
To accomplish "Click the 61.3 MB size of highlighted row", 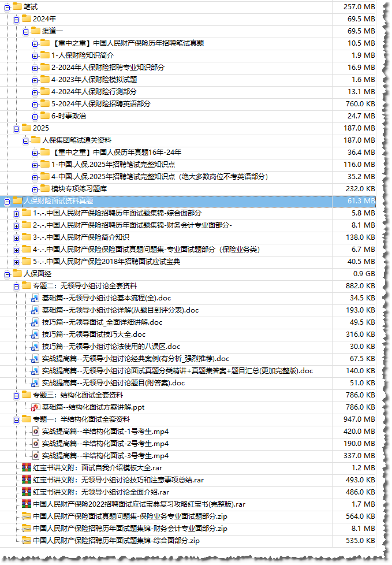I will (x=361, y=200).
